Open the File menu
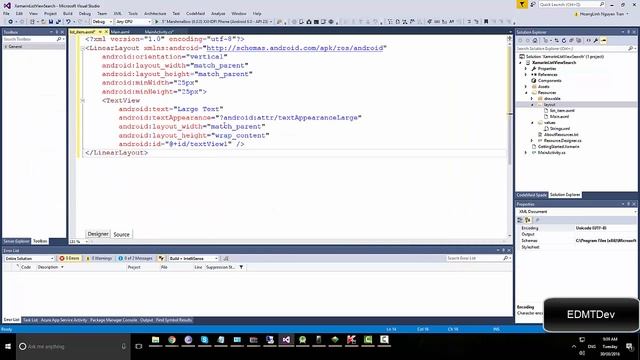 (6, 13)
